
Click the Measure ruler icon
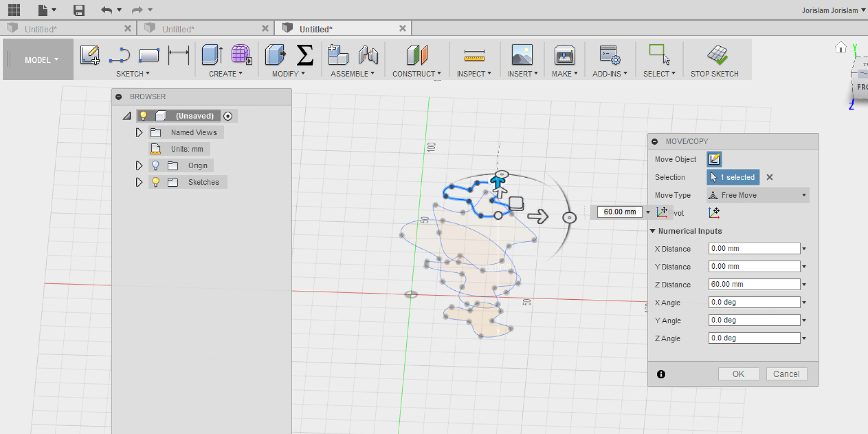click(x=474, y=56)
